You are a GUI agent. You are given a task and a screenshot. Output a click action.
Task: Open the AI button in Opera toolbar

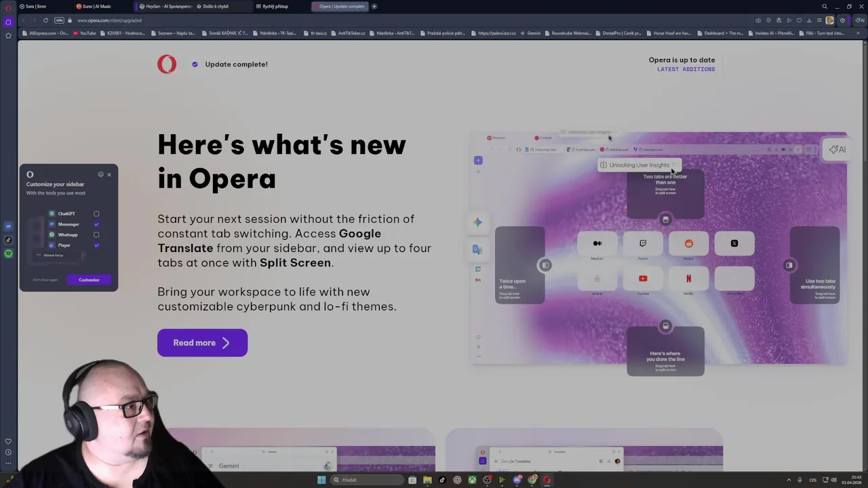coord(859,20)
